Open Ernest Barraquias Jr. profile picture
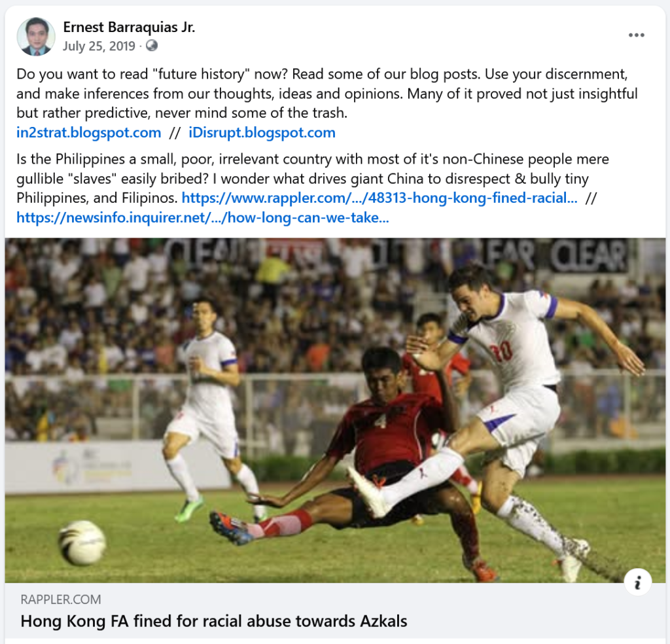This screenshot has height=644, width=670. click(36, 37)
